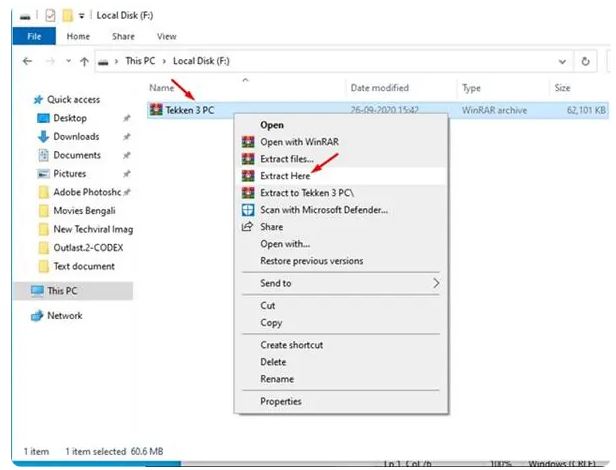Open the Movies Bengali folder
The image size is (616, 470).
pyautogui.click(x=84, y=211)
